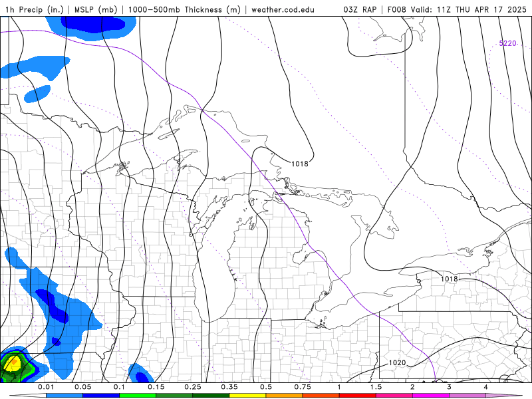Screen dimensions: 532x399
Task: Click the red 1–1.5 legend swatch
Action: [x=358, y=396]
